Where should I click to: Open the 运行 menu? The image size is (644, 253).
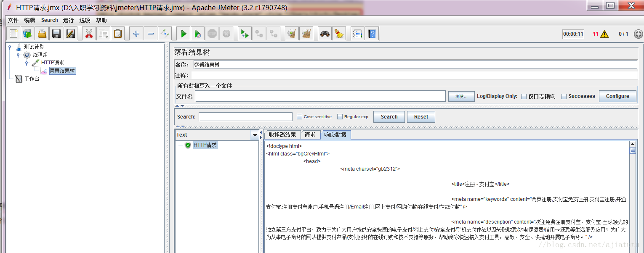[68, 20]
